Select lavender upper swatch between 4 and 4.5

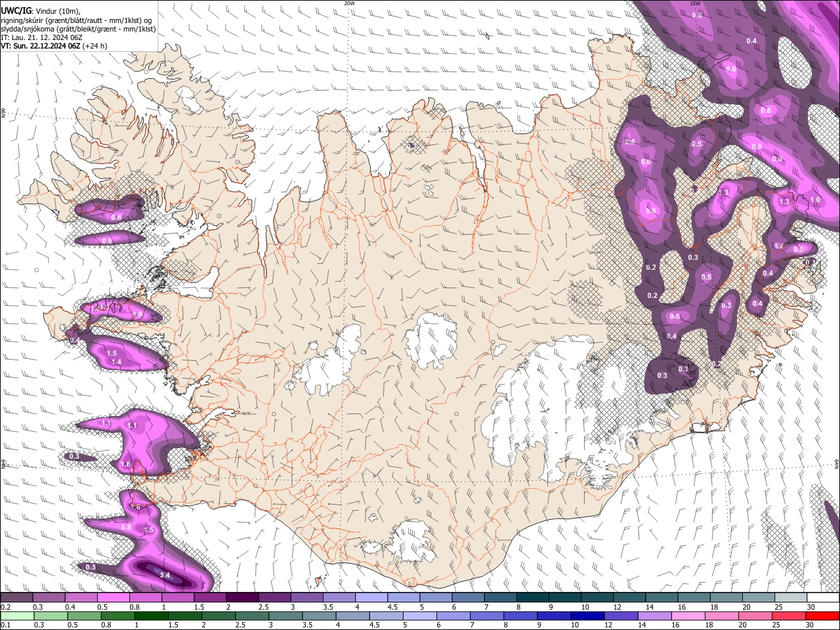pyautogui.click(x=371, y=597)
